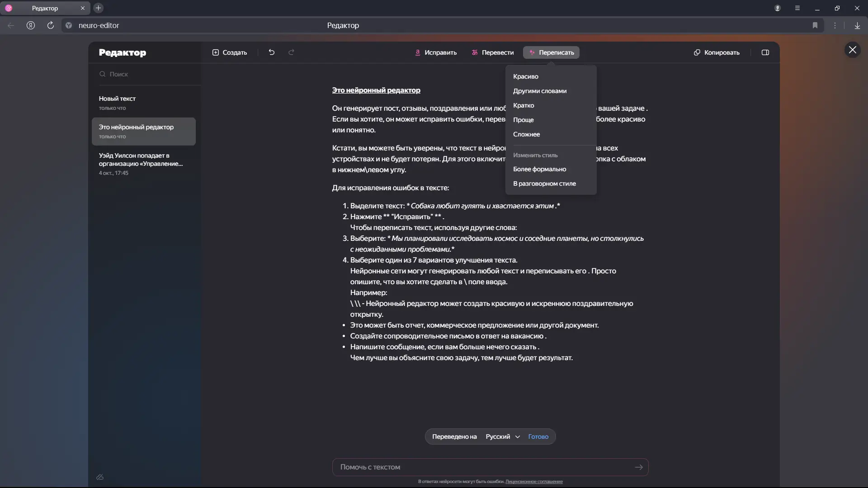This screenshot has height=488, width=868.
Task: Click the send arrow in the input field
Action: coord(639,467)
